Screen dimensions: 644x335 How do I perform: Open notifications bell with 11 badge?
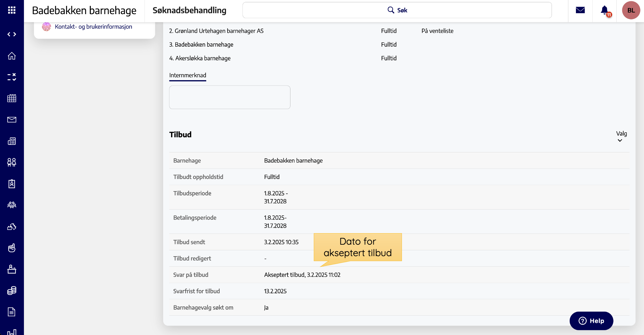click(x=605, y=11)
